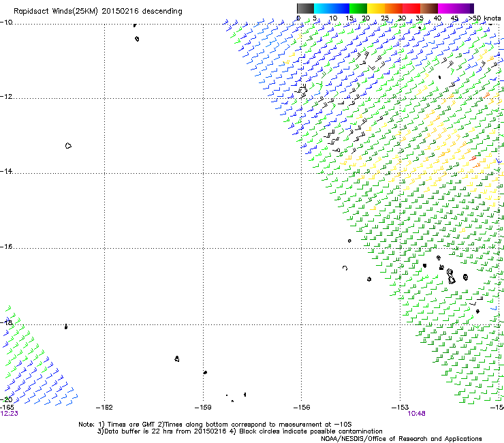Screen dimensions: 504x443
Task: Click the -12 latitude axis label
Action: click(x=6, y=97)
